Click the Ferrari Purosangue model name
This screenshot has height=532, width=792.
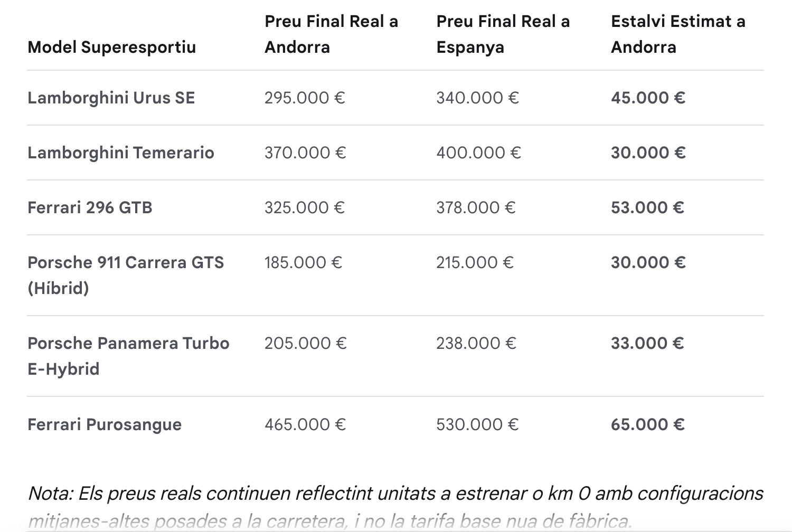(105, 424)
